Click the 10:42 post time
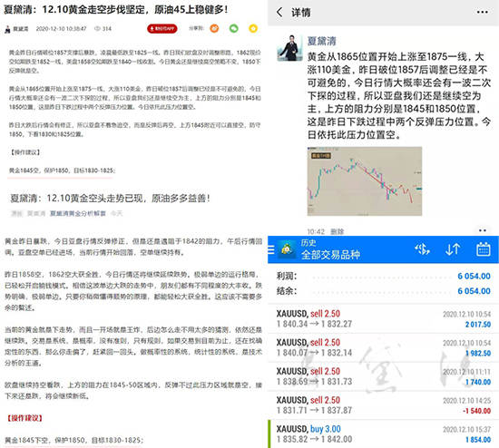This screenshot has width=499, height=448. (316, 231)
